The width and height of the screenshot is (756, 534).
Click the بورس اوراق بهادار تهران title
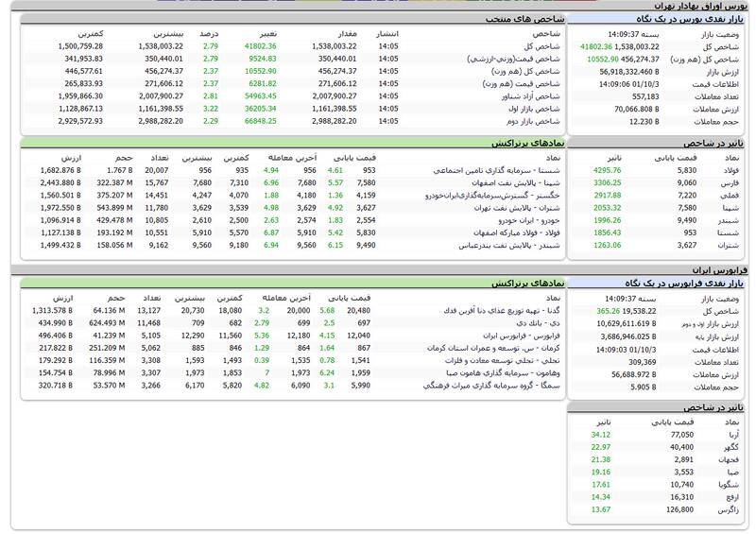coord(700,7)
